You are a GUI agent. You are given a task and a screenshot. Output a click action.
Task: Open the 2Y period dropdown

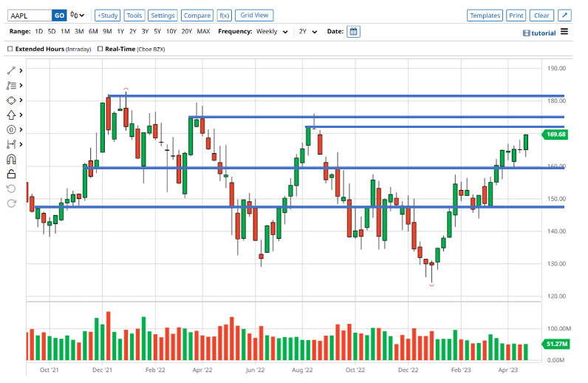pyautogui.click(x=307, y=32)
